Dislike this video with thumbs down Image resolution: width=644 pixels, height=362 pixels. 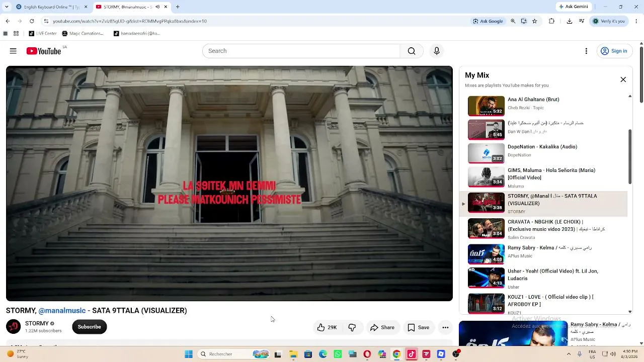(x=352, y=327)
